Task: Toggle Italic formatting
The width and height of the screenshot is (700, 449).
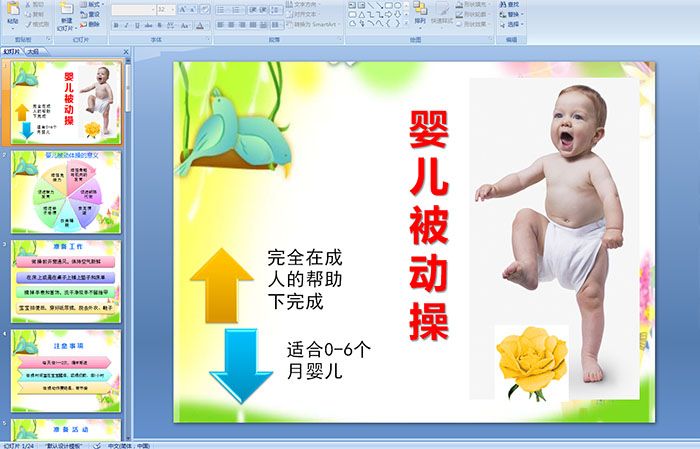Action: 126,25
